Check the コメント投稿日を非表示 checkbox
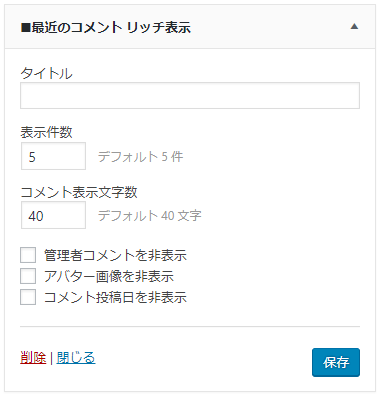This screenshot has height=395, width=380. (28, 297)
